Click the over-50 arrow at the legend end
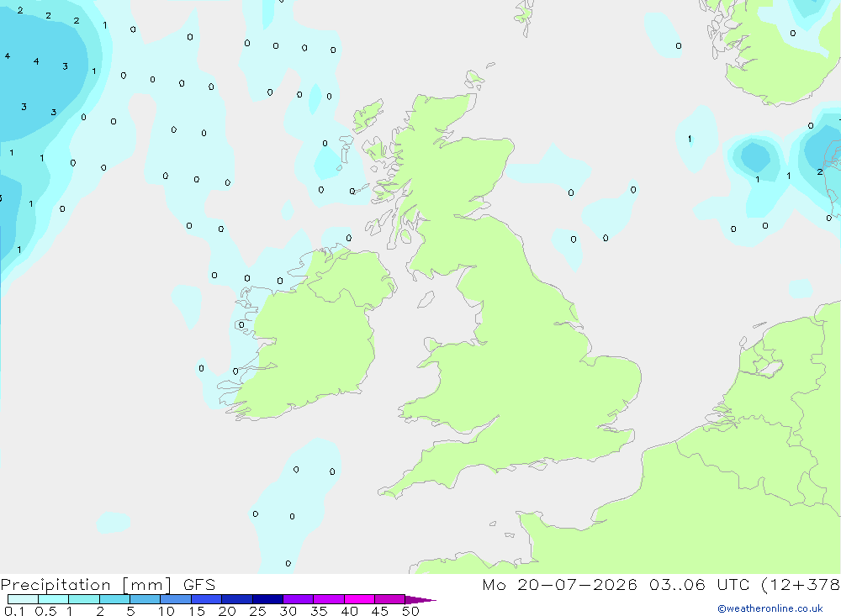The width and height of the screenshot is (841, 616). pyautogui.click(x=420, y=600)
